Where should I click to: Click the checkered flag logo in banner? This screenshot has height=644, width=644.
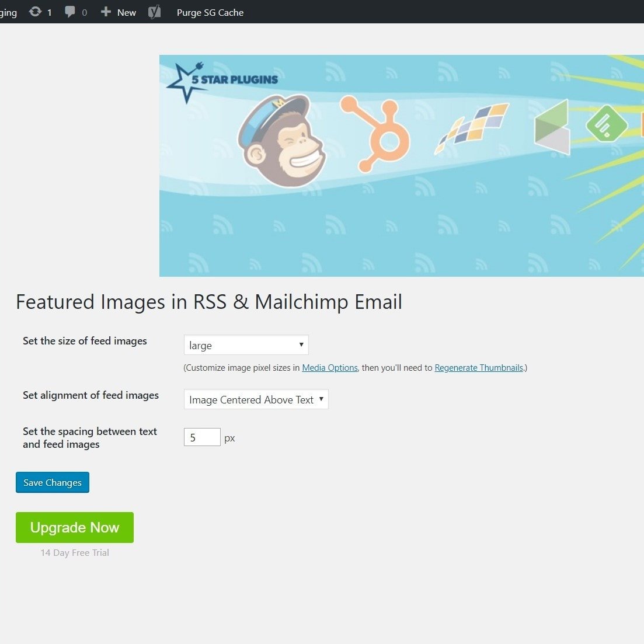click(472, 128)
